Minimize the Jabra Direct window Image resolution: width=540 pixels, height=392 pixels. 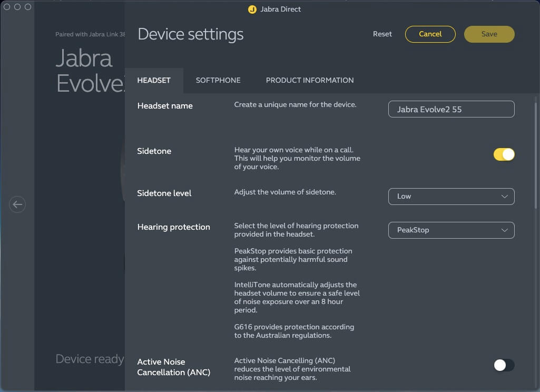pos(17,7)
